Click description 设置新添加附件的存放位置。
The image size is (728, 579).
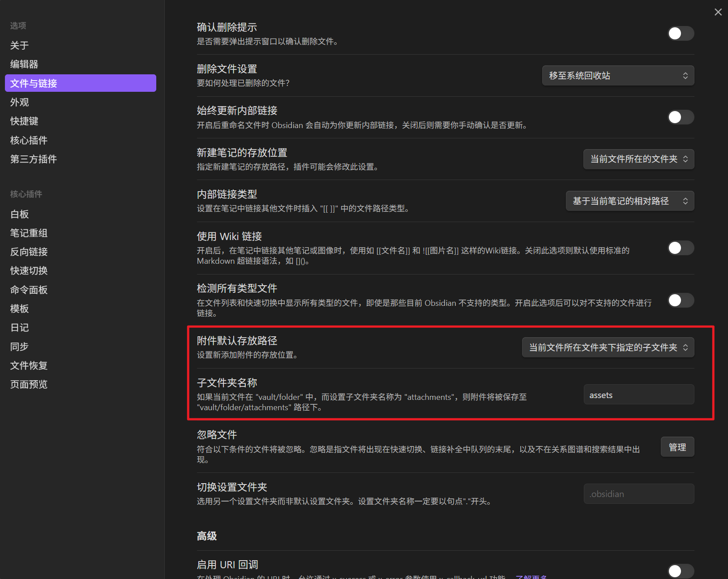248,355
